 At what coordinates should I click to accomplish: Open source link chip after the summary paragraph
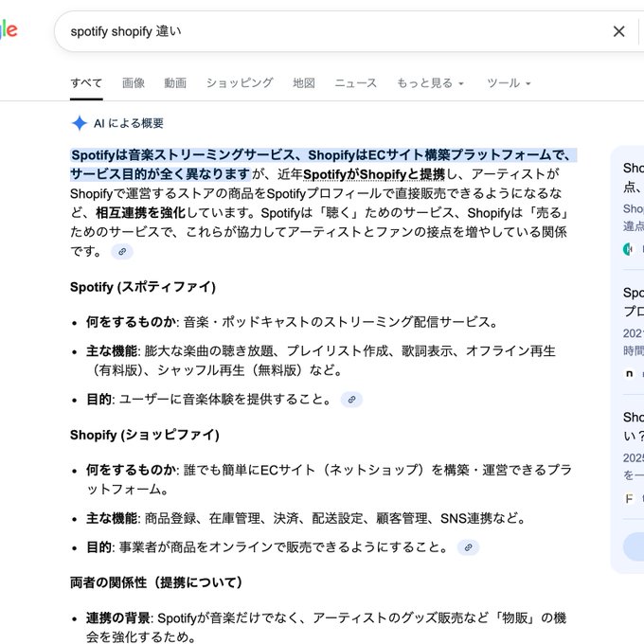click(x=121, y=252)
